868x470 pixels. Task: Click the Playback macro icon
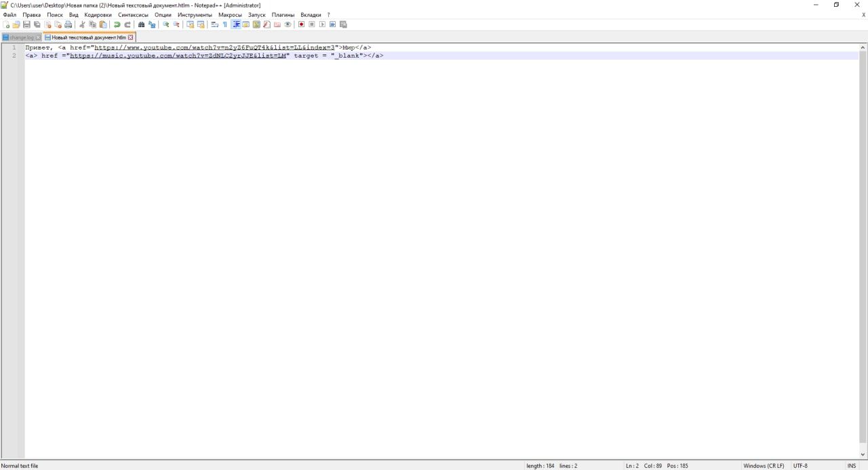click(322, 24)
